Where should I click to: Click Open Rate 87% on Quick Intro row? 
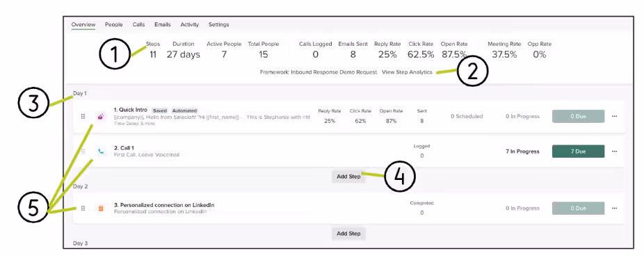tap(391, 116)
